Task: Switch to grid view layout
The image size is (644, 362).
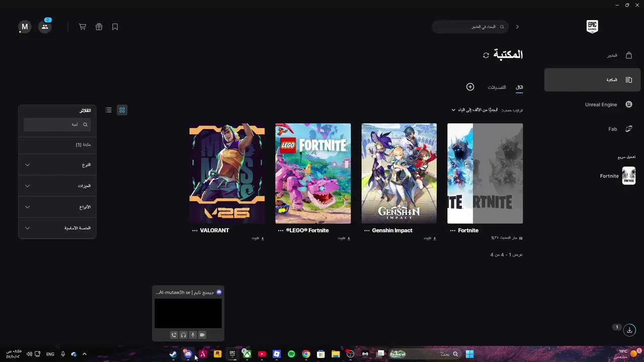Action: tap(122, 110)
